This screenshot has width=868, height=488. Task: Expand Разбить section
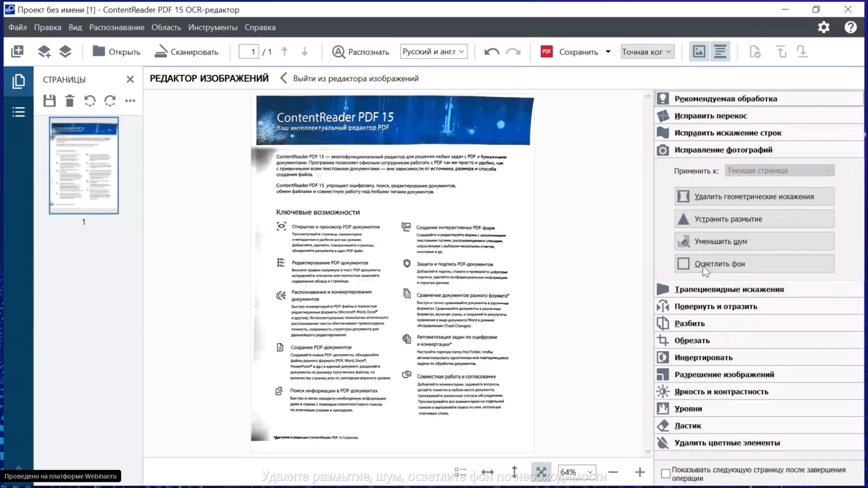click(759, 323)
